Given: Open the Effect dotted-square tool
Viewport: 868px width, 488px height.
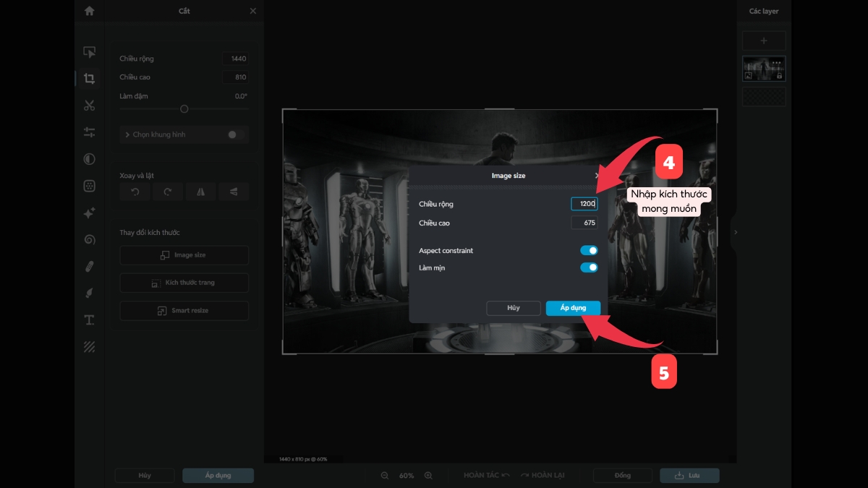Looking at the screenshot, I should [x=90, y=186].
